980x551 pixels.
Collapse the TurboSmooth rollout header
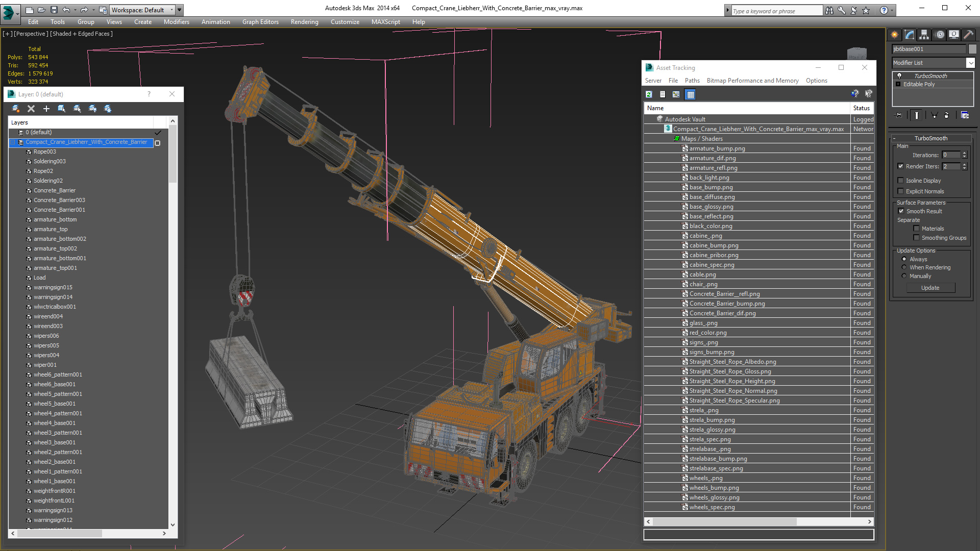931,138
